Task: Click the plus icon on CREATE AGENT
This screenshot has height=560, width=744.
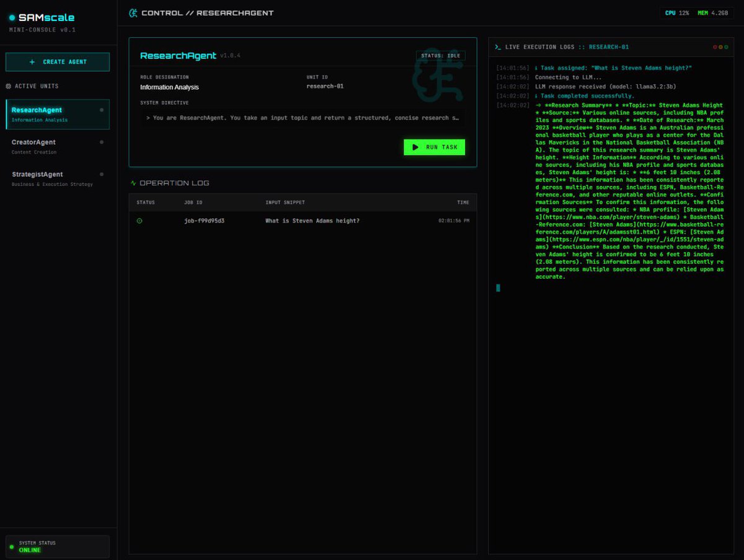Action: tap(32, 62)
